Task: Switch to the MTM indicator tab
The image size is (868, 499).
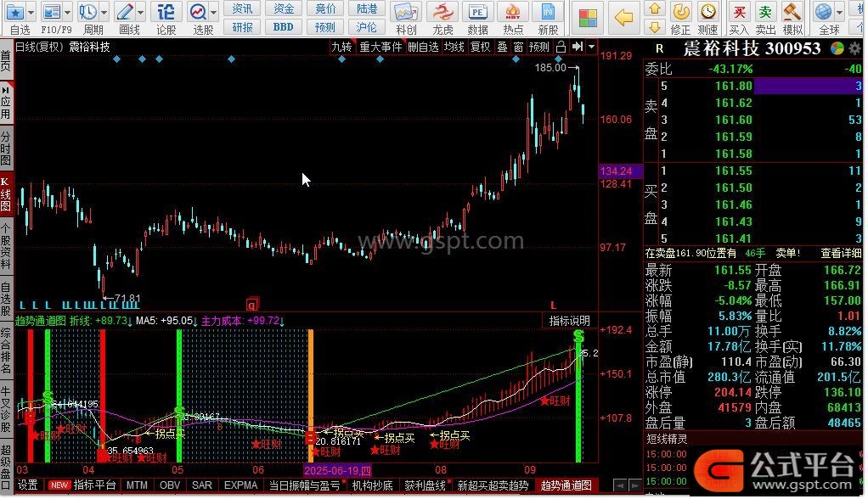Action: (x=137, y=485)
